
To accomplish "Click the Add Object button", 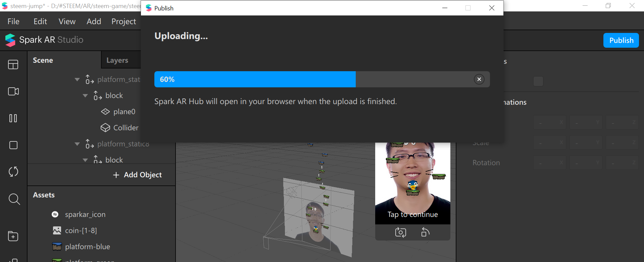I will click(x=137, y=175).
